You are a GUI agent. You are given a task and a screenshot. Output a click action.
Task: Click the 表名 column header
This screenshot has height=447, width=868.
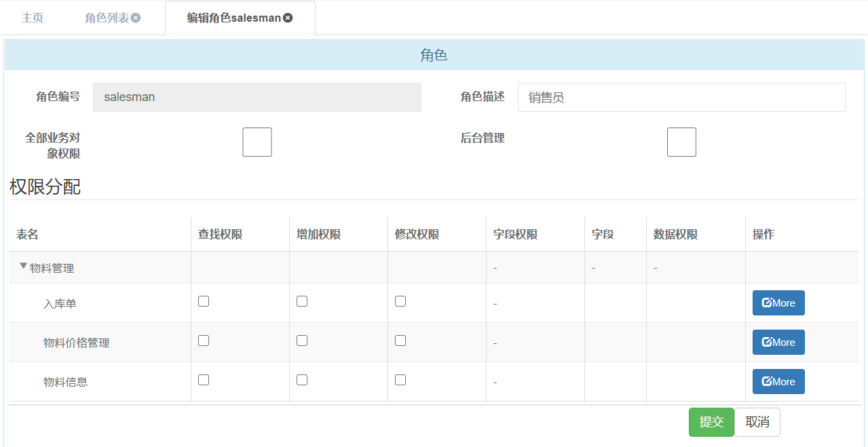pos(27,235)
